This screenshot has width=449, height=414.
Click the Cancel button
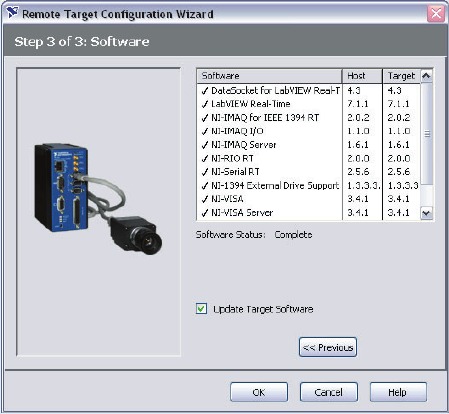(329, 392)
